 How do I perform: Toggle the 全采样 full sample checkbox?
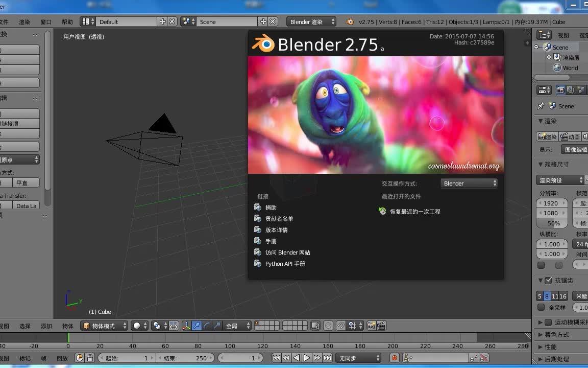pos(542,307)
